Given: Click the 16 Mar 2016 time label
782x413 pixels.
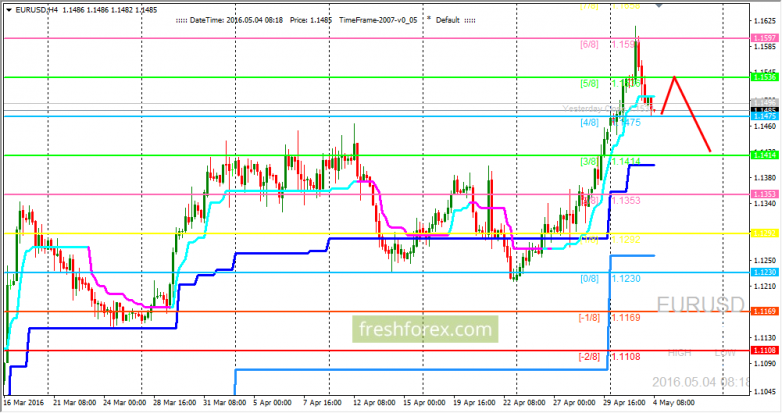Looking at the screenshot, I should (23, 402).
